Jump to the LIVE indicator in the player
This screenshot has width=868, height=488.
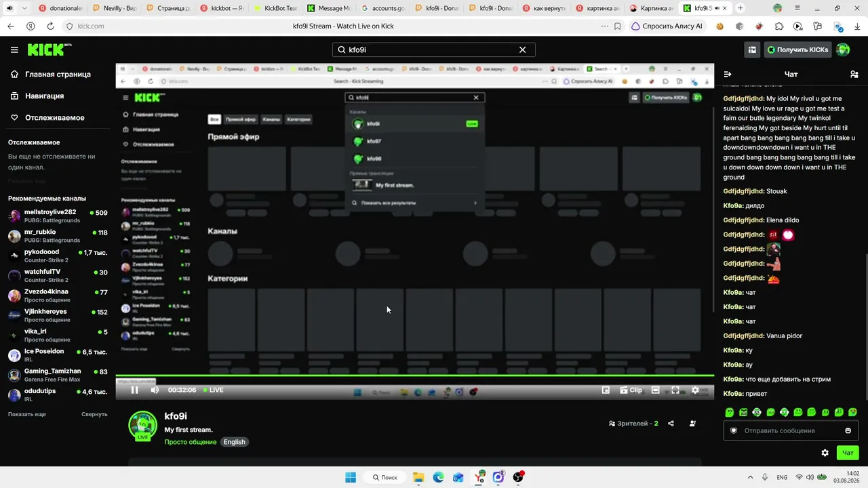coord(214,390)
